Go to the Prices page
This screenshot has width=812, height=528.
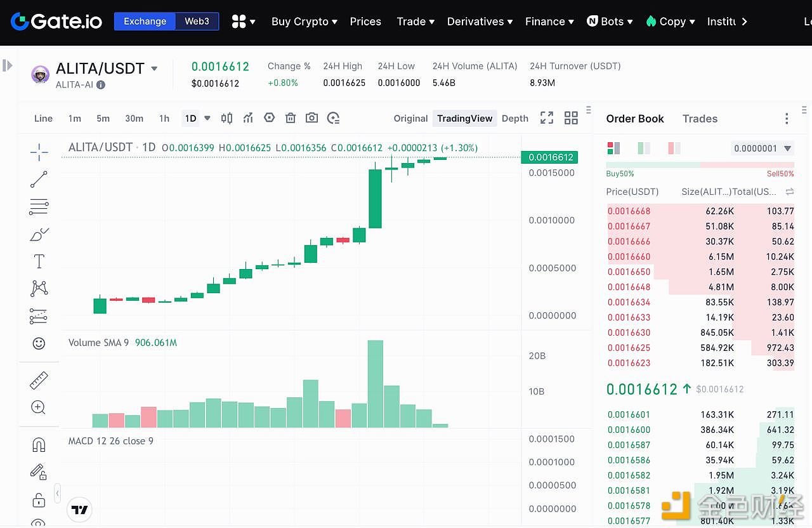click(365, 22)
